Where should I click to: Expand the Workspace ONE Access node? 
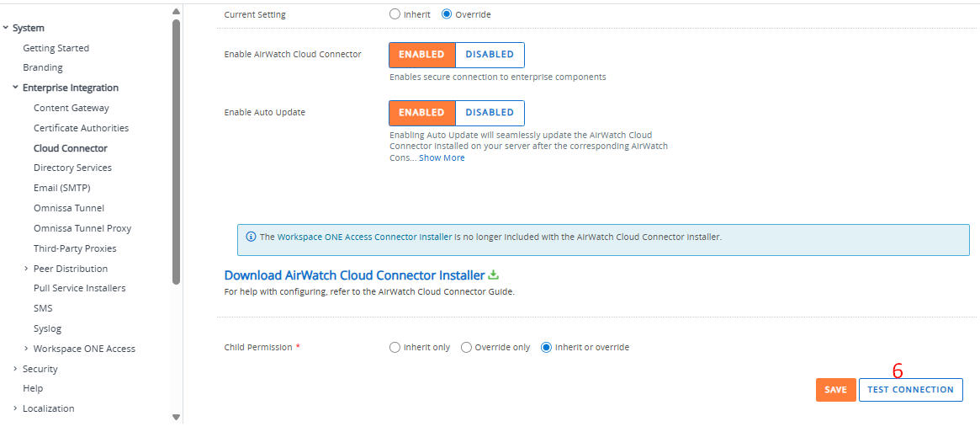coord(26,349)
